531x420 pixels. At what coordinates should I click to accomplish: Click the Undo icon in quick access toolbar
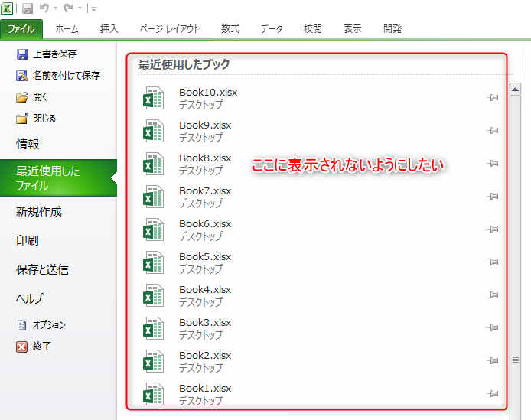tap(44, 8)
